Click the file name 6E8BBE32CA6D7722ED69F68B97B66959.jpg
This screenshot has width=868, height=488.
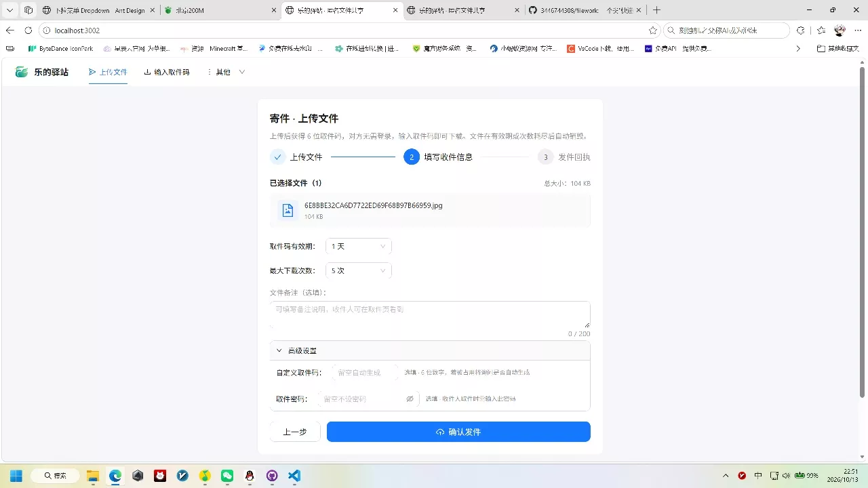(x=374, y=205)
